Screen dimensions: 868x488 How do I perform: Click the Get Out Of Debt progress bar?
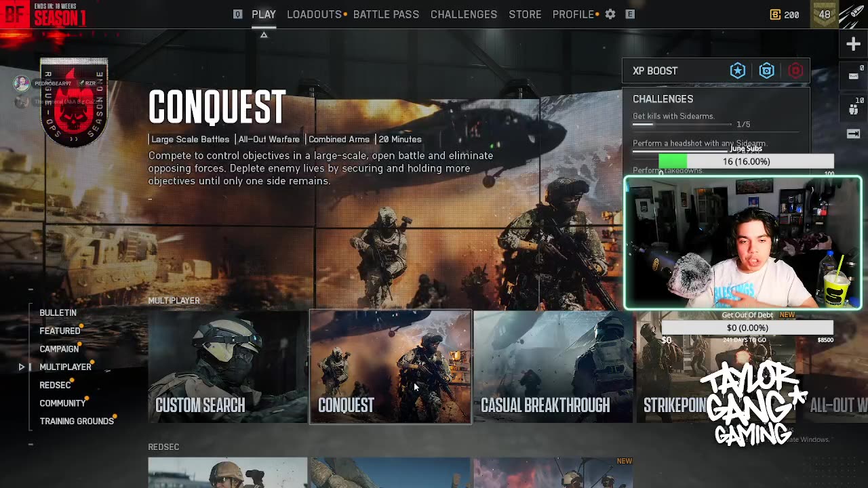pyautogui.click(x=747, y=327)
